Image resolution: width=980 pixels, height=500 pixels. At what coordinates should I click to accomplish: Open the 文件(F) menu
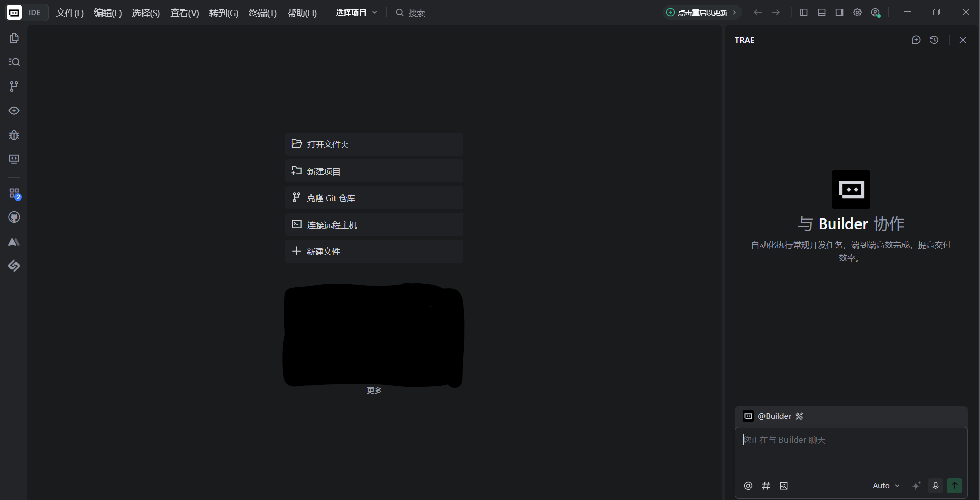tap(69, 13)
